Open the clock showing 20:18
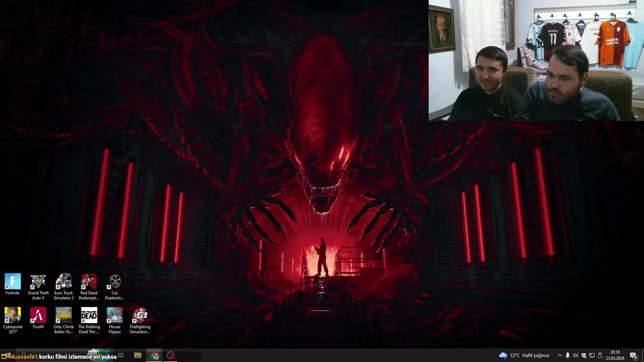The height and width of the screenshot is (362, 644). click(x=615, y=355)
